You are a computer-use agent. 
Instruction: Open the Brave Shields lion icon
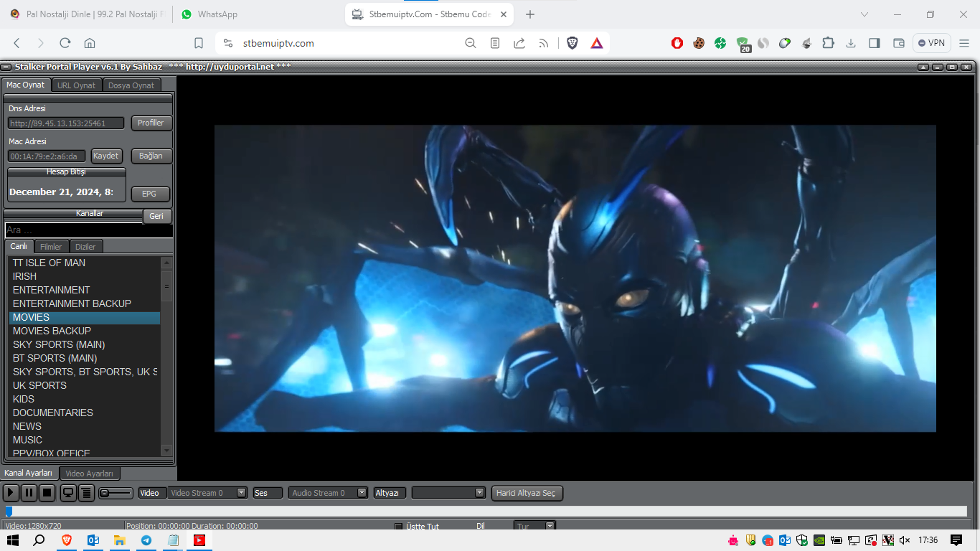click(x=573, y=43)
